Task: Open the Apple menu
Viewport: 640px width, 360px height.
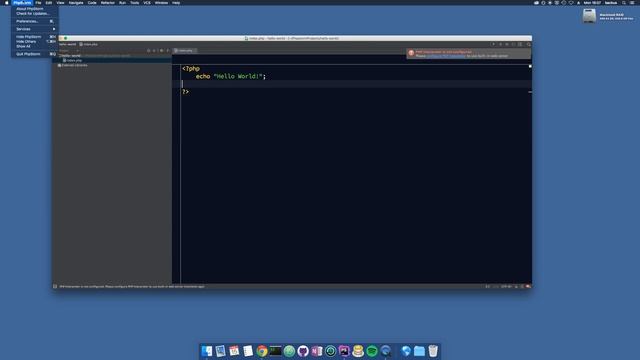Action: (x=6, y=2)
